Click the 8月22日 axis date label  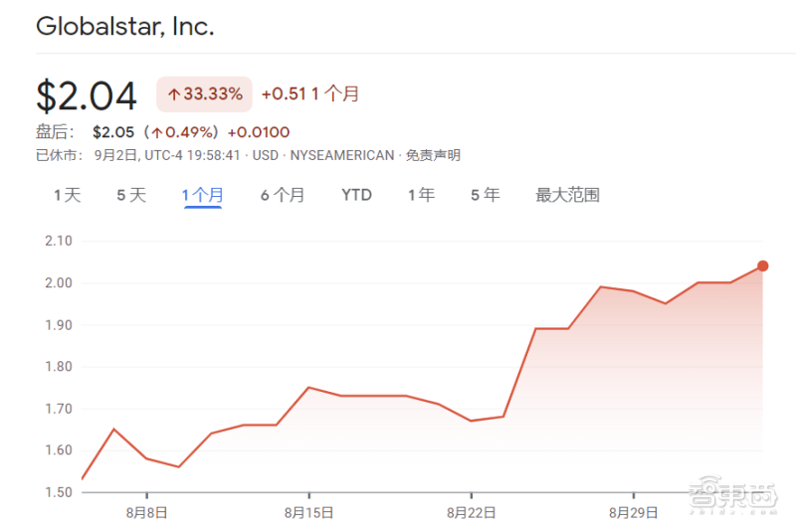pos(472,513)
